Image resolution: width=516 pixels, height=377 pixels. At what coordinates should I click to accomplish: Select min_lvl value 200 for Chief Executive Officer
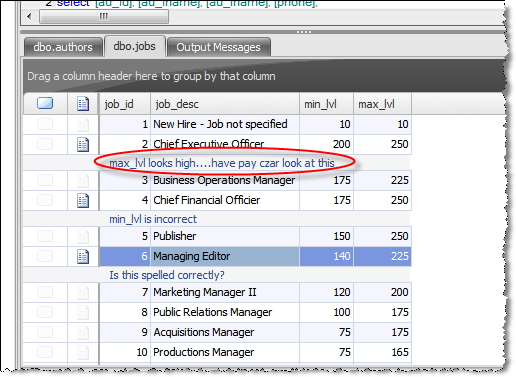pos(326,144)
